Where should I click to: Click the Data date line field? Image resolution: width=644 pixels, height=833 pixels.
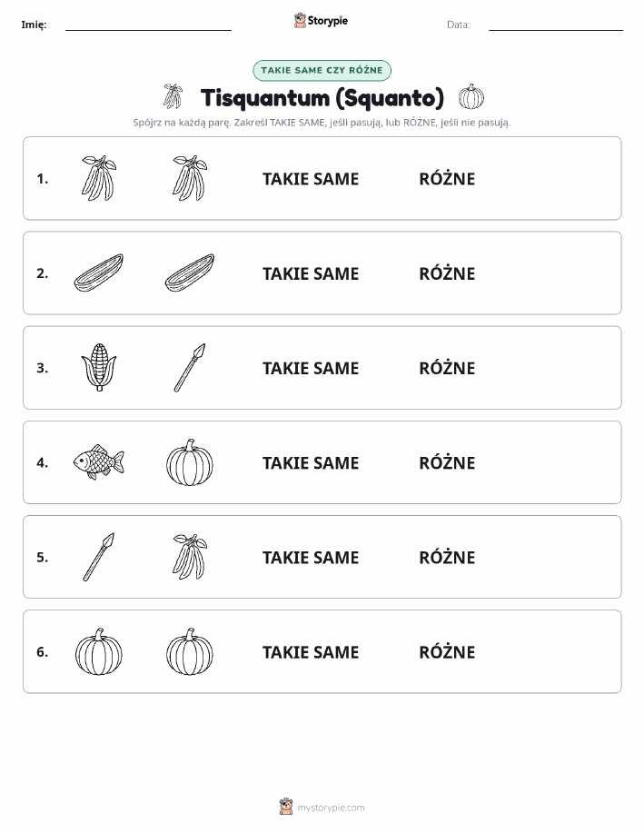click(x=556, y=25)
